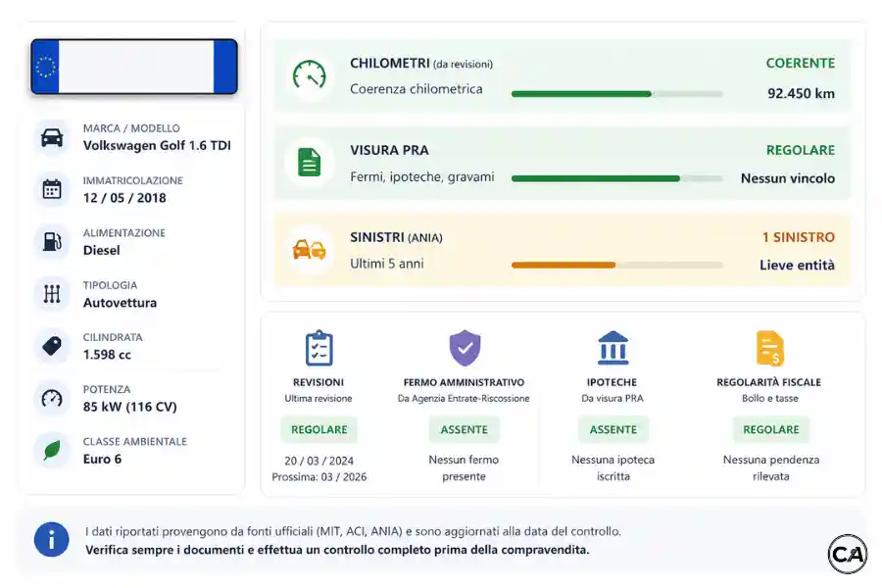Click the CHILOMETRI heading

tap(390, 63)
